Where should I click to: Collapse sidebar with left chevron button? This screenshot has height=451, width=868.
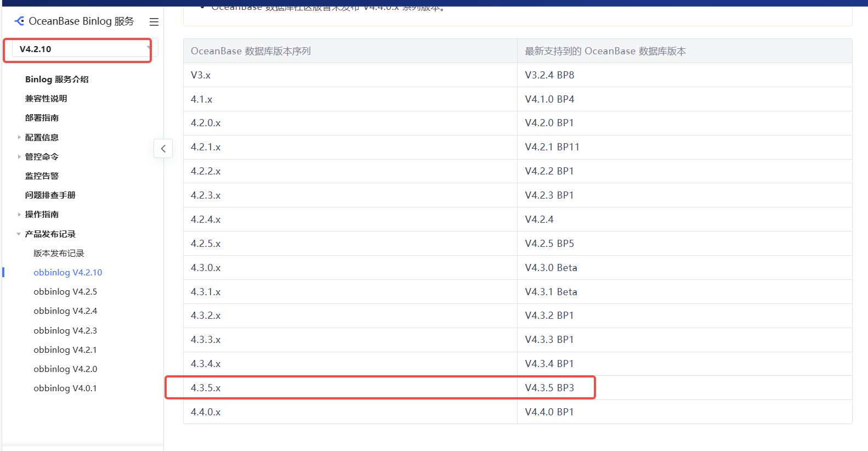(163, 149)
